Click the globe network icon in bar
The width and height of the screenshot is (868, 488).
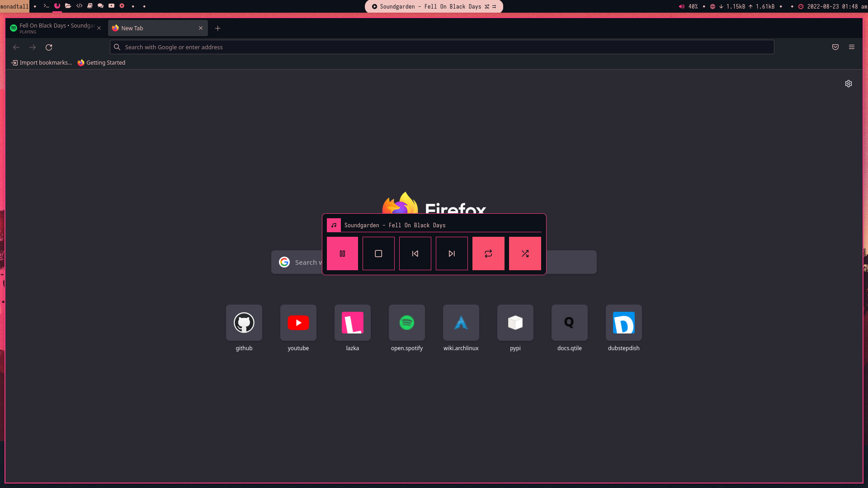coord(712,6)
